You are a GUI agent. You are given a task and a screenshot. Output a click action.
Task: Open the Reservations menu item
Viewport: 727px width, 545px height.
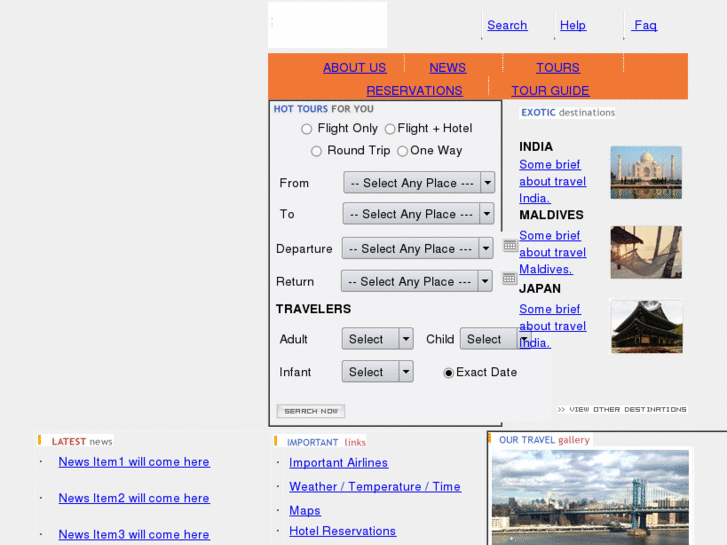pos(415,90)
